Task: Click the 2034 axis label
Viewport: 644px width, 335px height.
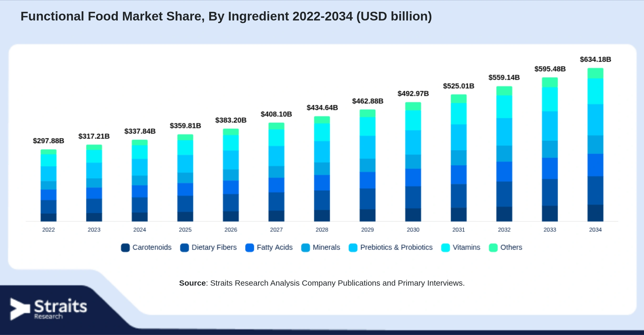Action: (595, 230)
